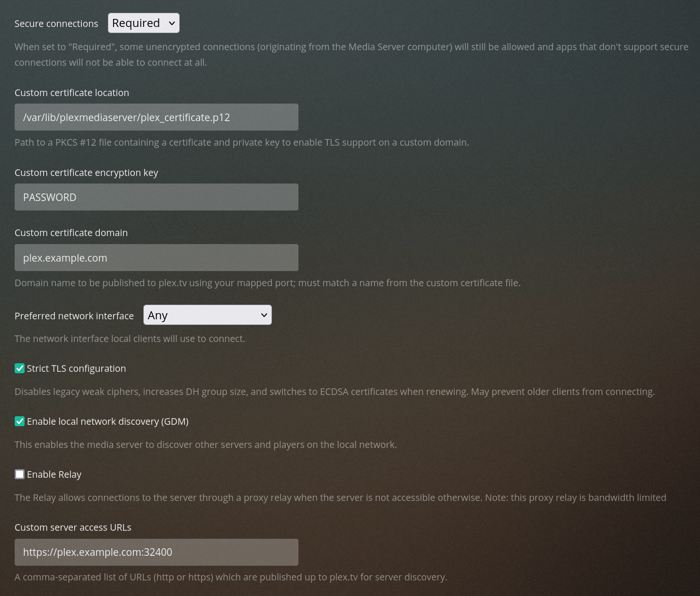
Task: Click the "Any" interface selector to change it
Action: pos(207,315)
